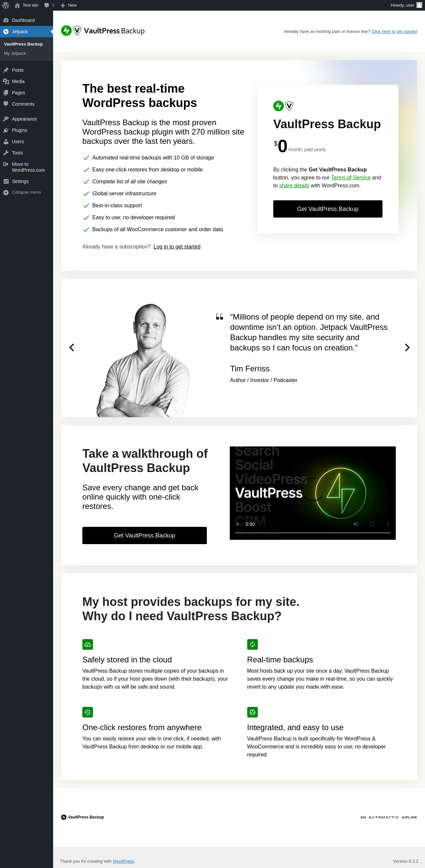
Task: Click the user avatar next to Howdy
Action: pos(419,5)
